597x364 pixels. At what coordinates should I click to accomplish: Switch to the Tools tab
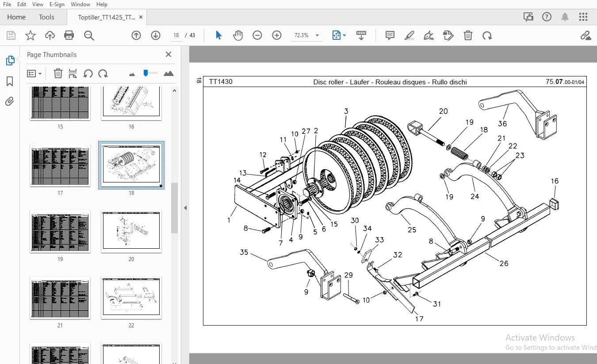coord(46,17)
